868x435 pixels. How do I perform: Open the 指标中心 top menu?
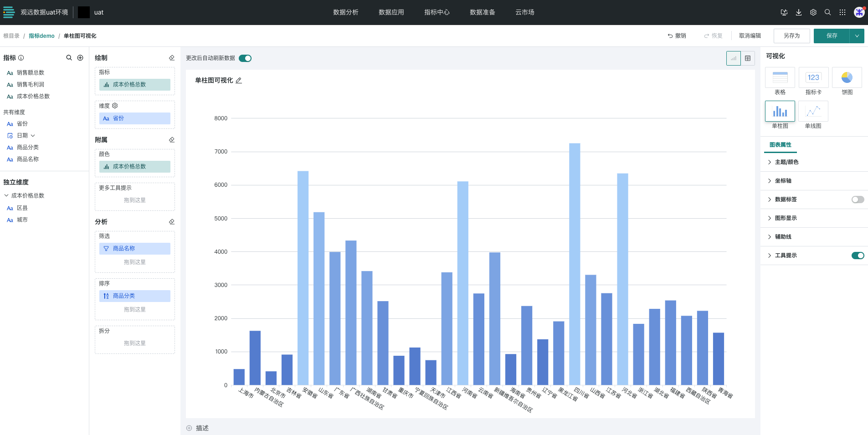point(437,12)
